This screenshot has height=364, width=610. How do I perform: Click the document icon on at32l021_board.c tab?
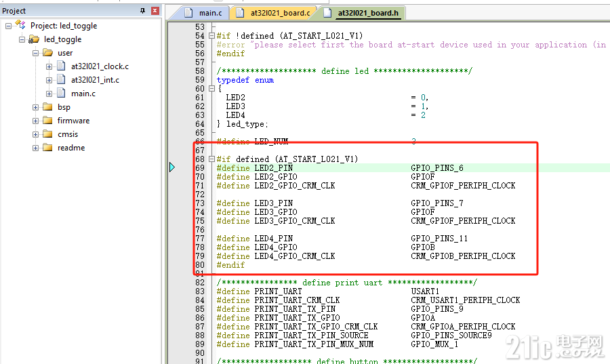click(x=241, y=13)
